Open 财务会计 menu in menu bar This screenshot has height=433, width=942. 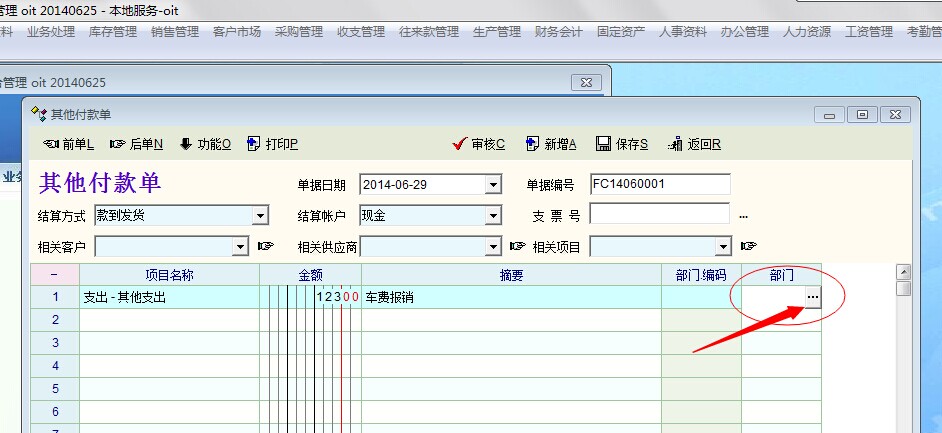coord(558,32)
